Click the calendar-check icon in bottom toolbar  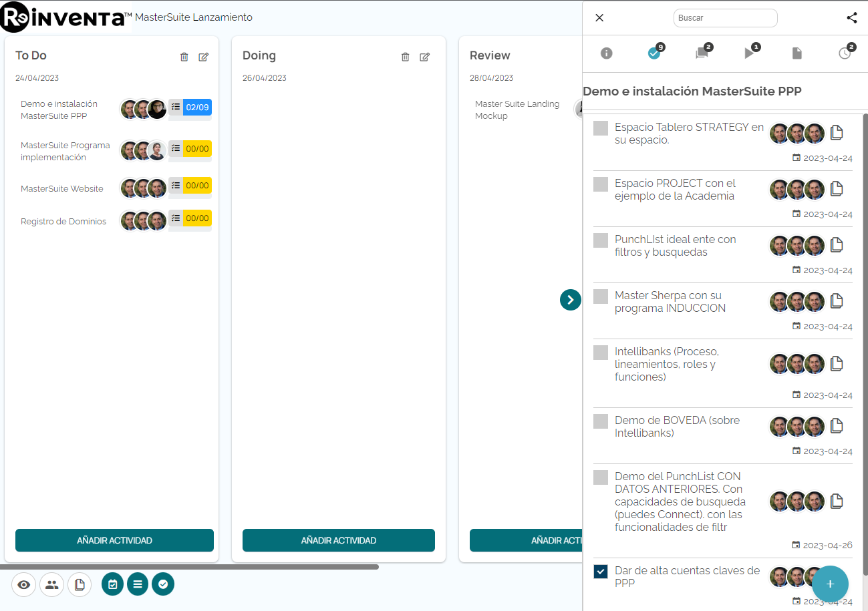point(112,584)
